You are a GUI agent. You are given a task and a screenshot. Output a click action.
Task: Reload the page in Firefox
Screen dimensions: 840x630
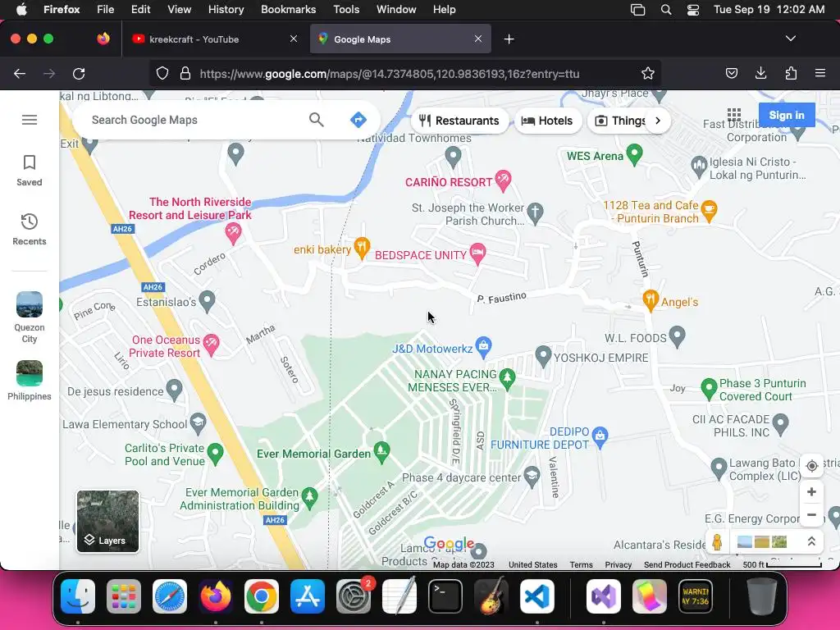79,74
